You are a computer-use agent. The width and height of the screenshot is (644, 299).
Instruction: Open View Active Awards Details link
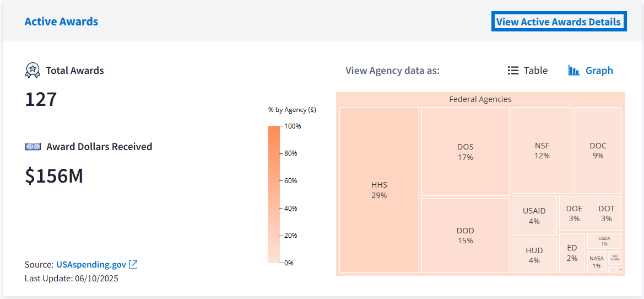[559, 22]
